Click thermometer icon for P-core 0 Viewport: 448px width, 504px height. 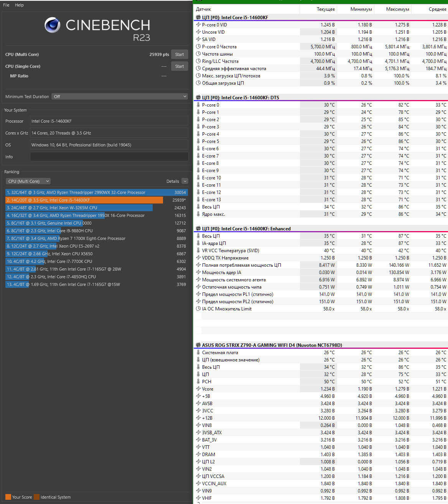(198, 105)
